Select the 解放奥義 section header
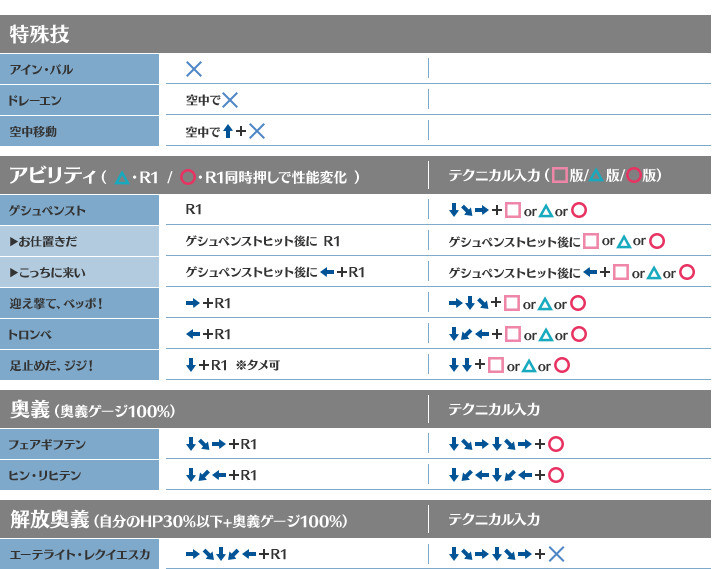The height and width of the screenshot is (569, 714). tap(178, 520)
